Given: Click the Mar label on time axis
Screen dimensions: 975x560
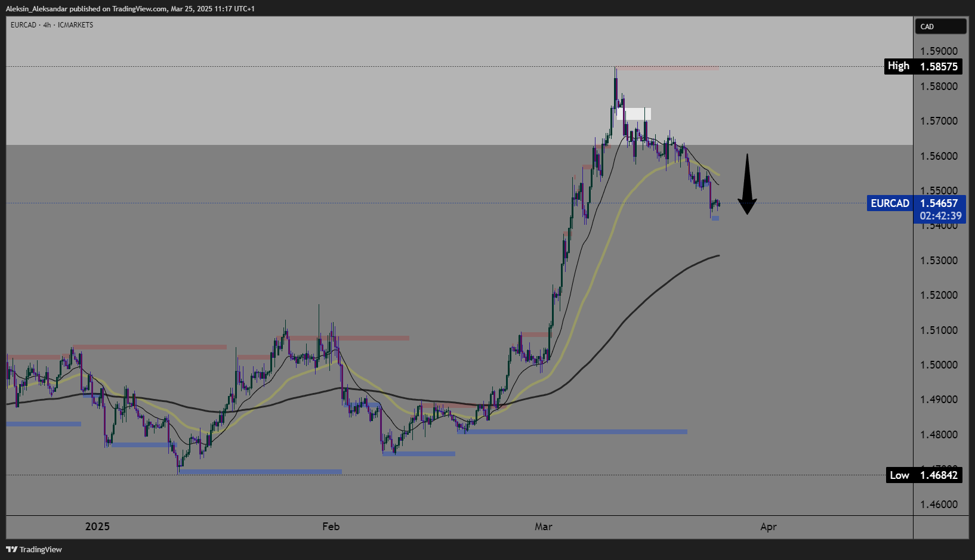Looking at the screenshot, I should [544, 527].
